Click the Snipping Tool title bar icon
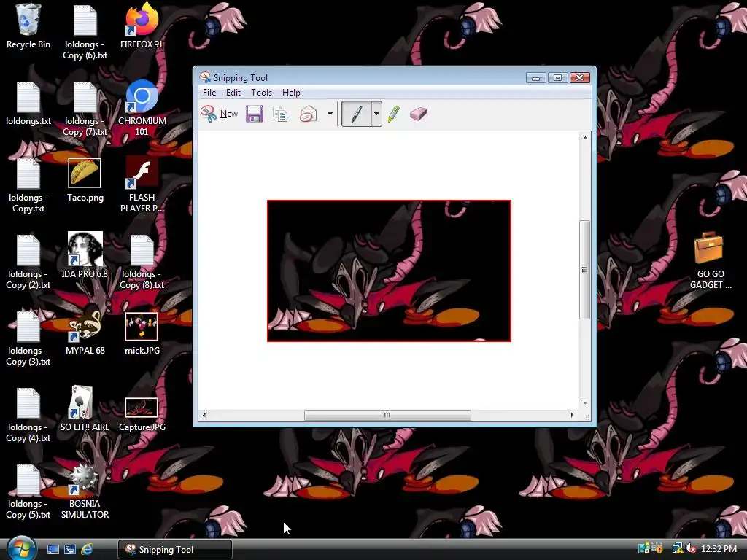747x560 pixels. (205, 77)
